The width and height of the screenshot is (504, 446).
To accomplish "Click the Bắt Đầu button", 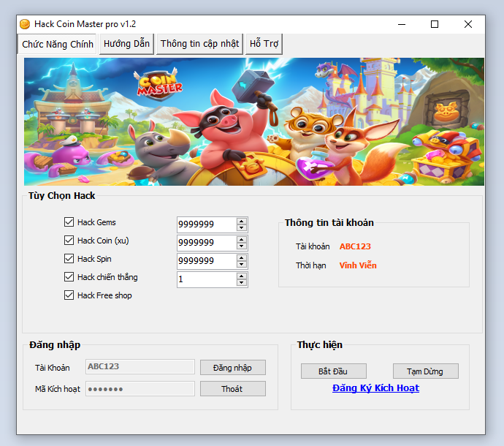I will (x=333, y=371).
